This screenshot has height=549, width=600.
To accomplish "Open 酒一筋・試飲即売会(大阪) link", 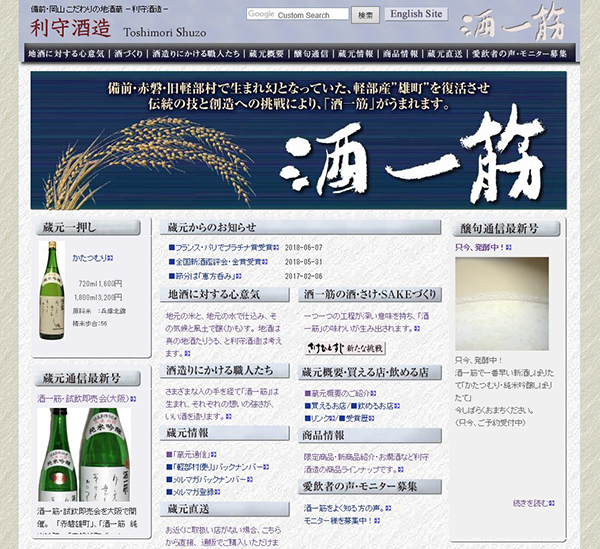I will click(87, 399).
